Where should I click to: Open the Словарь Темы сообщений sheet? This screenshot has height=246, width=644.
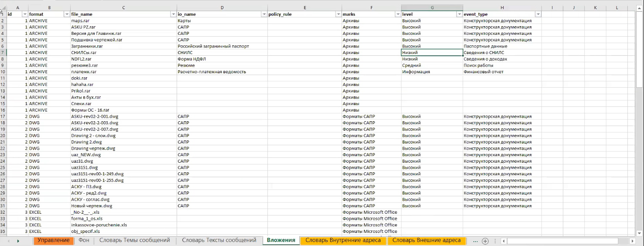tap(134, 240)
